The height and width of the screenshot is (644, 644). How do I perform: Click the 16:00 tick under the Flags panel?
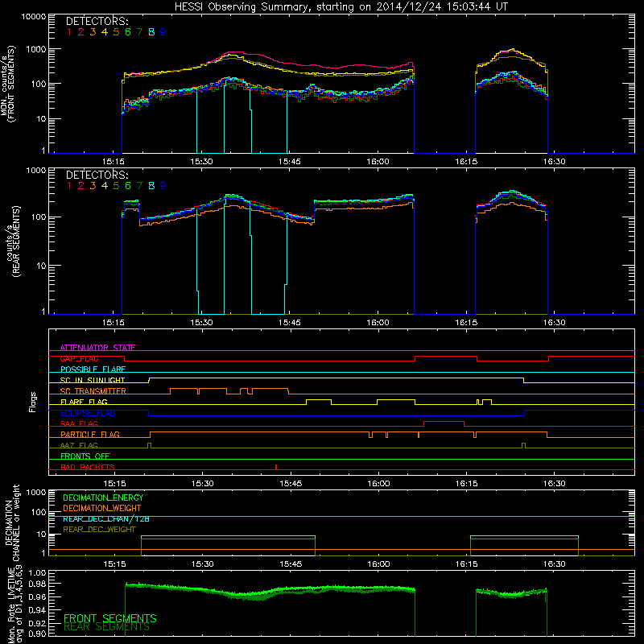pos(378,484)
